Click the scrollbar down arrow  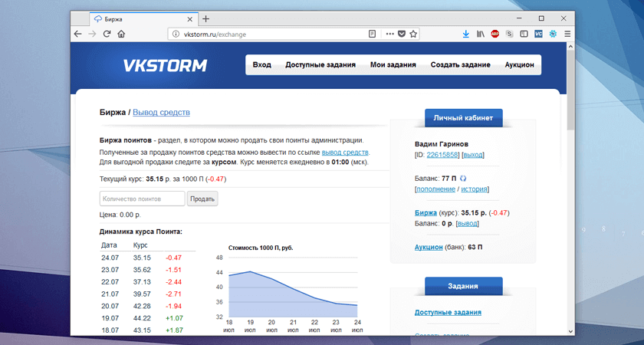[570, 331]
